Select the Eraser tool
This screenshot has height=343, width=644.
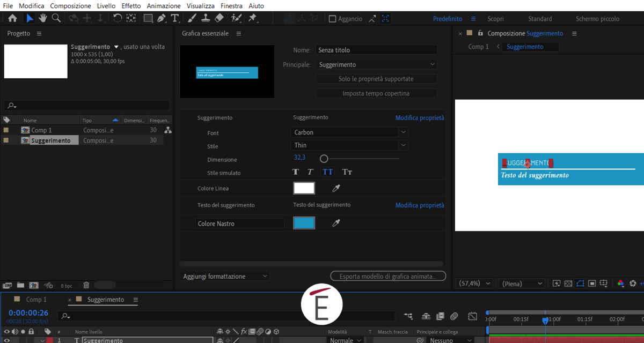point(219,18)
